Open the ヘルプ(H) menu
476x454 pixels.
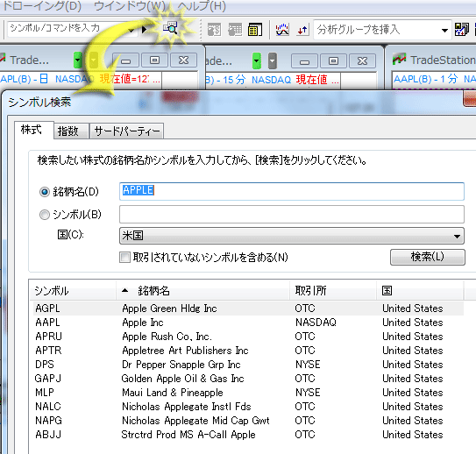[202, 6]
